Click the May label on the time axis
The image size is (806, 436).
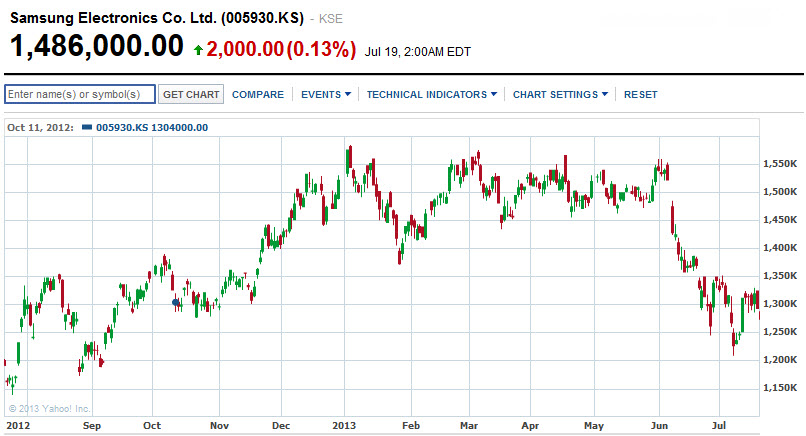pyautogui.click(x=594, y=426)
